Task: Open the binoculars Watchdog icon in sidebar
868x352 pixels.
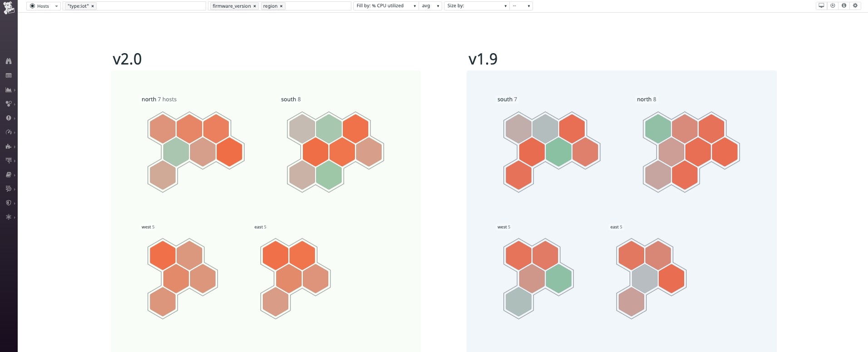Action: [8, 61]
